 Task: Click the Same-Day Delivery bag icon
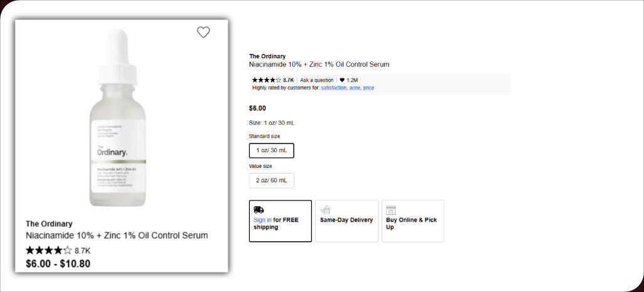tap(325, 210)
